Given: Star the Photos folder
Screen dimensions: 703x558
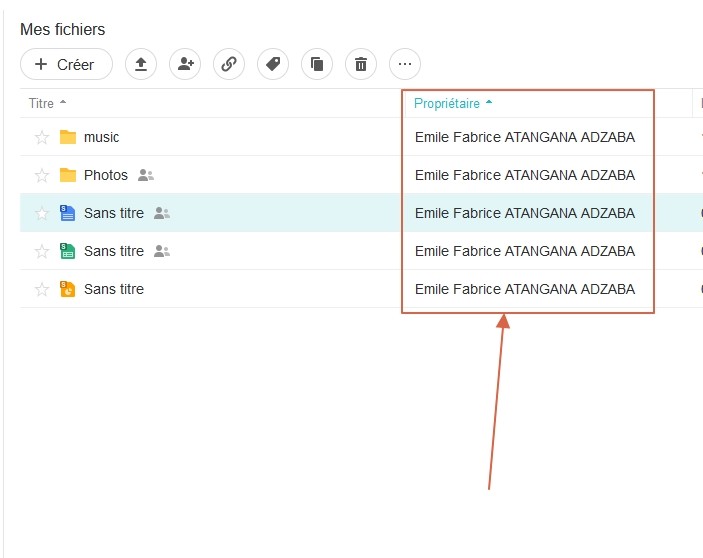Looking at the screenshot, I should pos(42,175).
